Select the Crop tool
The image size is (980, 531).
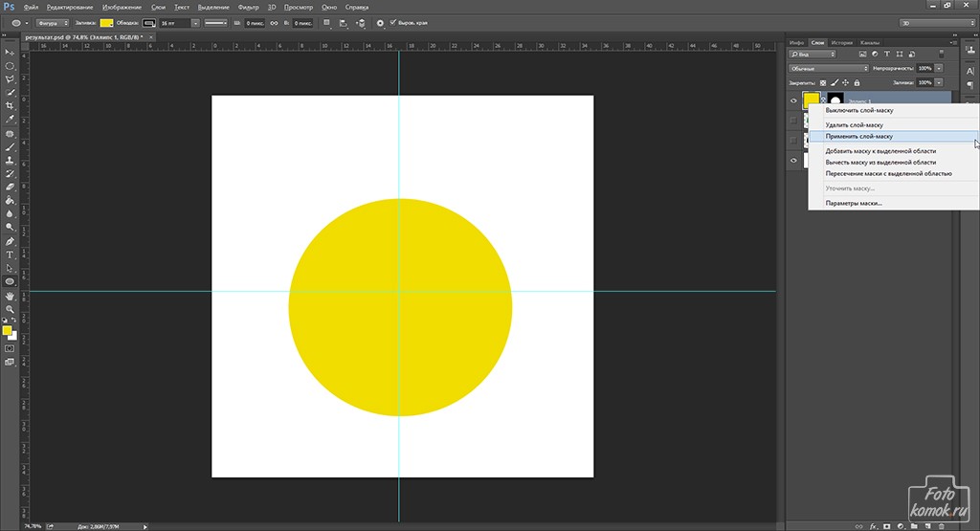click(10, 106)
